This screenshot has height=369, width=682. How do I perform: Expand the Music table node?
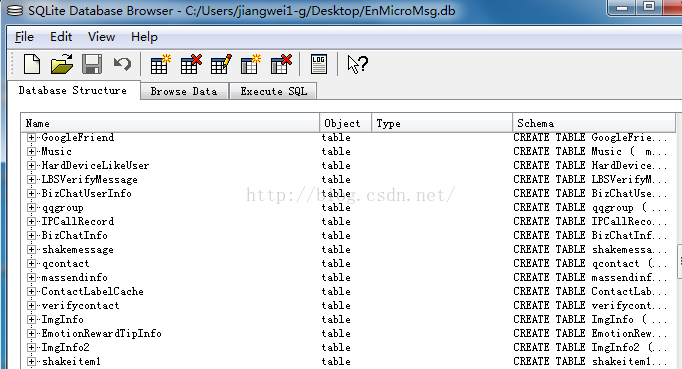(31, 151)
